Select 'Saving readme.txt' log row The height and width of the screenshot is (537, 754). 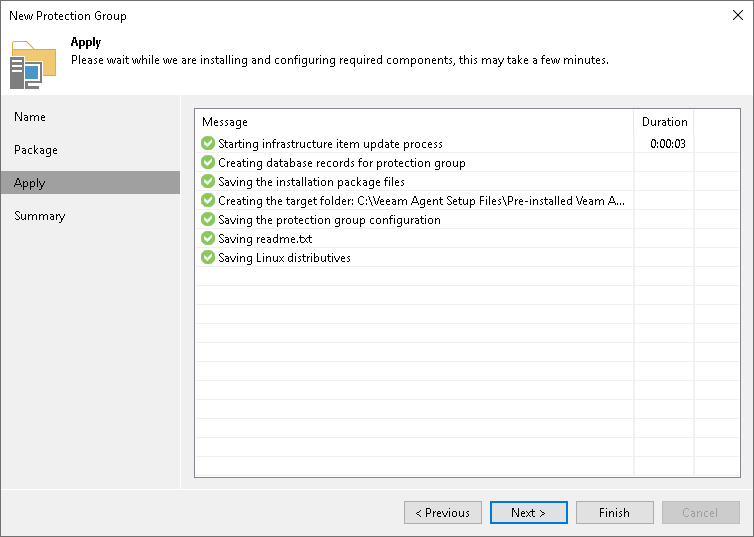[467, 238]
